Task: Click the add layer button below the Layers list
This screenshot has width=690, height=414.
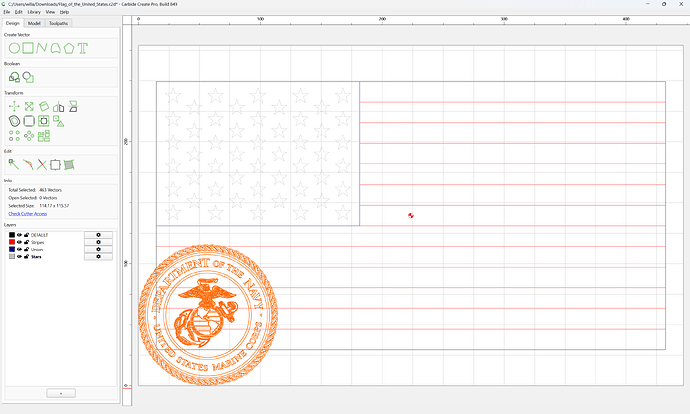Action: (61, 393)
